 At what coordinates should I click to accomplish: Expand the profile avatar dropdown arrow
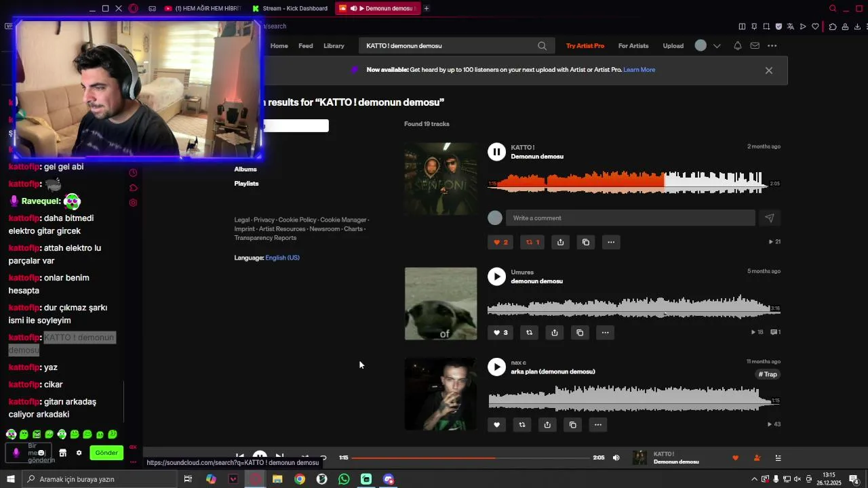(717, 46)
